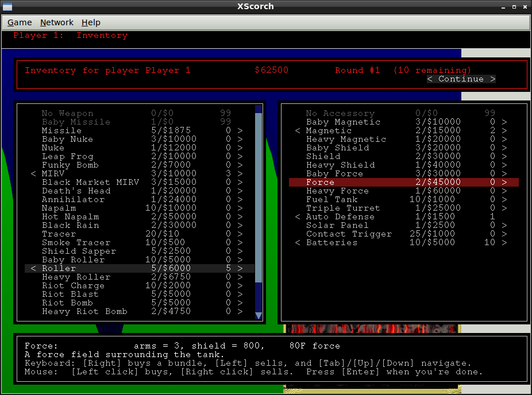Click the buy arrow for Shield Sapper
The height and width of the screenshot is (395, 532).
(x=240, y=251)
